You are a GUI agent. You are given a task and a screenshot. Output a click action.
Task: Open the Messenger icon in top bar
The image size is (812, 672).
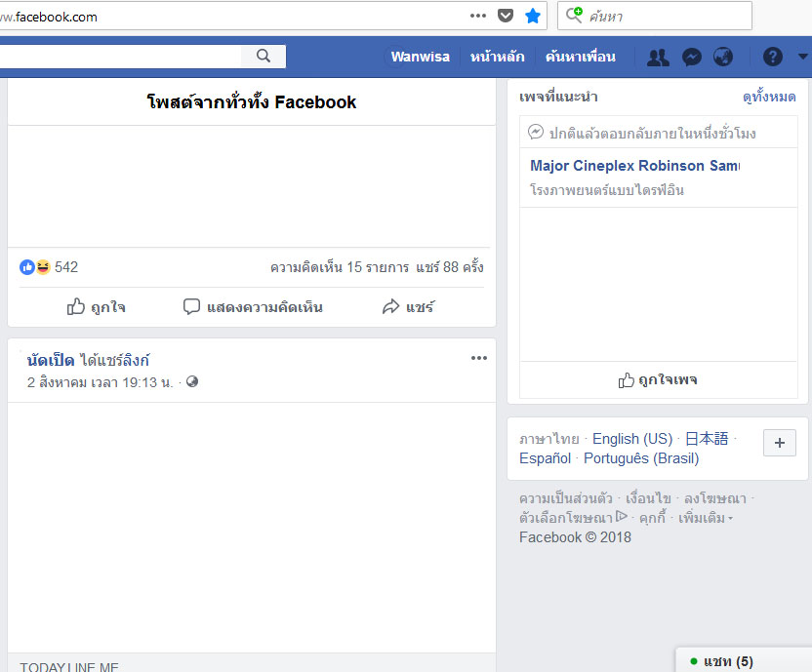pos(692,57)
